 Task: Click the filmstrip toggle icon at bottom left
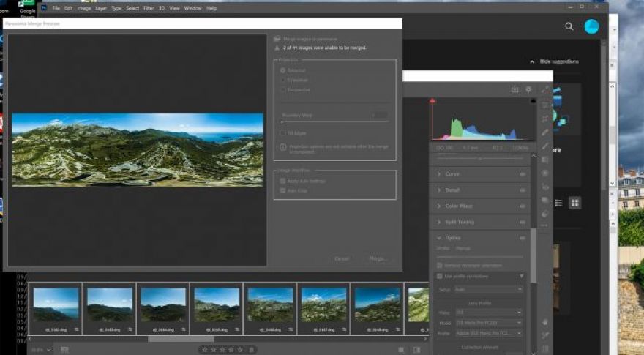(64, 350)
